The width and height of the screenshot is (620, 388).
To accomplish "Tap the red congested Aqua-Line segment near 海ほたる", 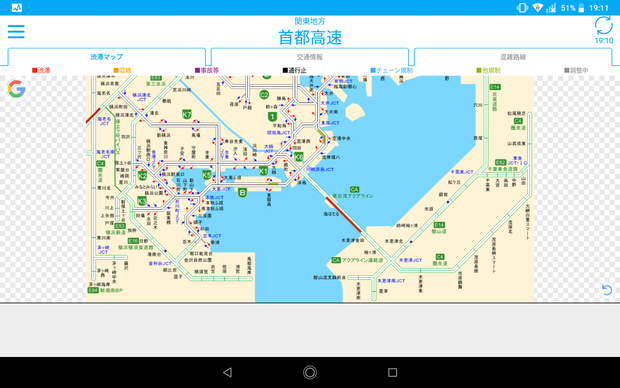I will pyautogui.click(x=343, y=214).
